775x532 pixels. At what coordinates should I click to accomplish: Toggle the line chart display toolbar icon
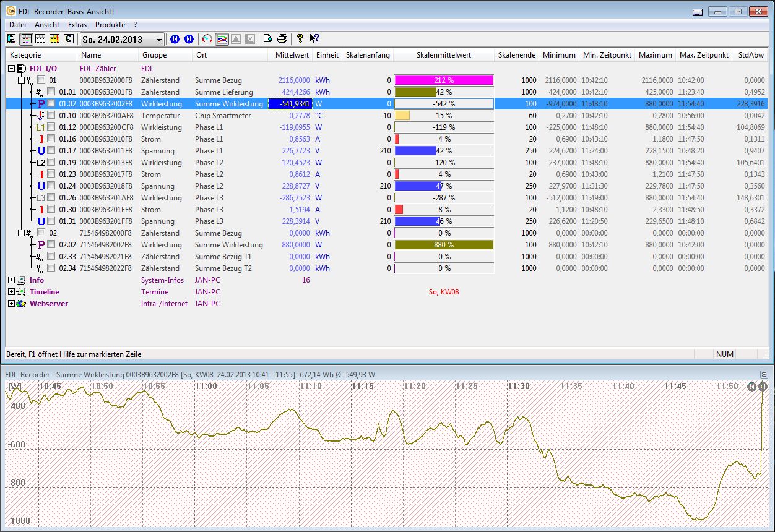[x=222, y=39]
